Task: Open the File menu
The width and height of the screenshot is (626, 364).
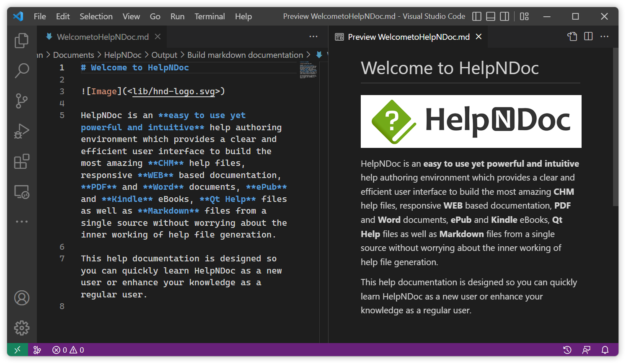Action: pos(40,16)
